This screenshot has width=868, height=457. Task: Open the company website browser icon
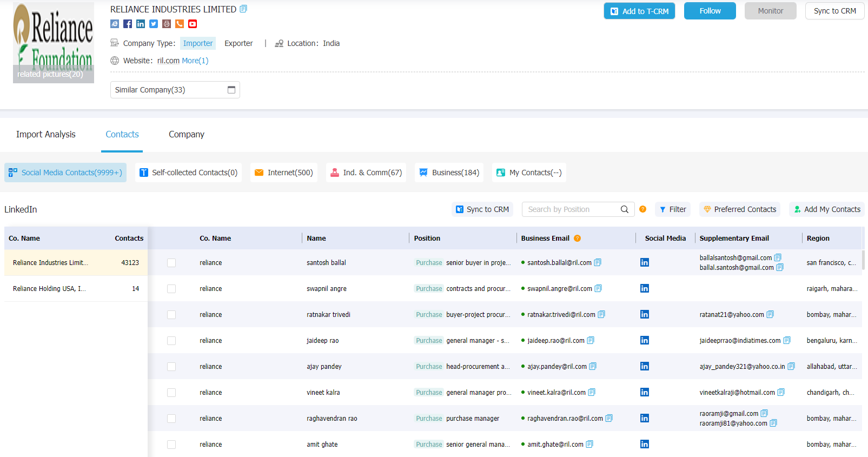(115, 24)
